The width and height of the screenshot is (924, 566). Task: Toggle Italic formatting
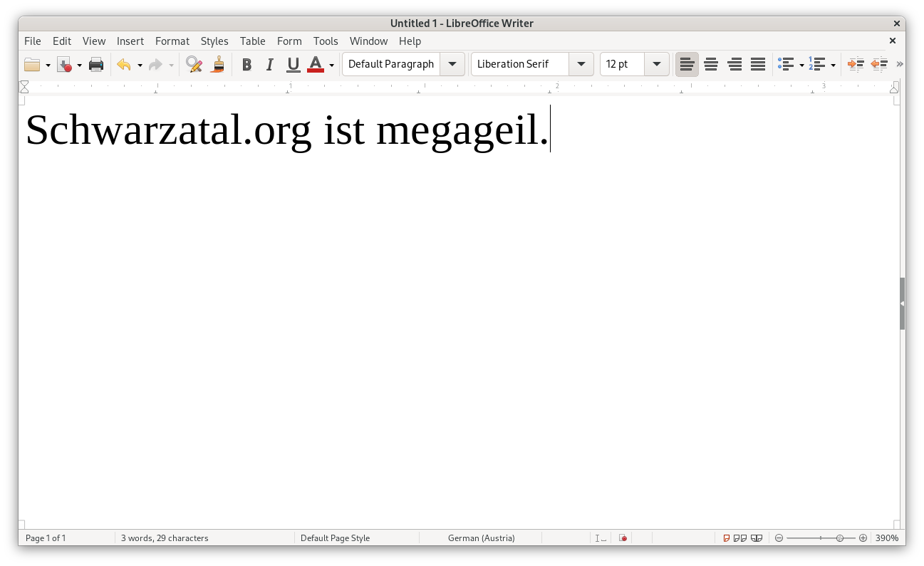click(269, 65)
